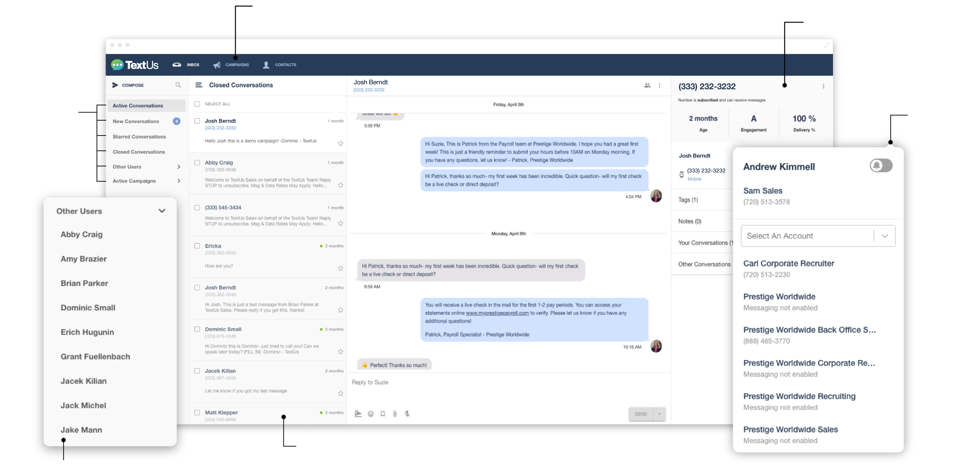Click the mobile phone icon by (333) 232-3232
Screen dimensions: 980x474
point(681,175)
